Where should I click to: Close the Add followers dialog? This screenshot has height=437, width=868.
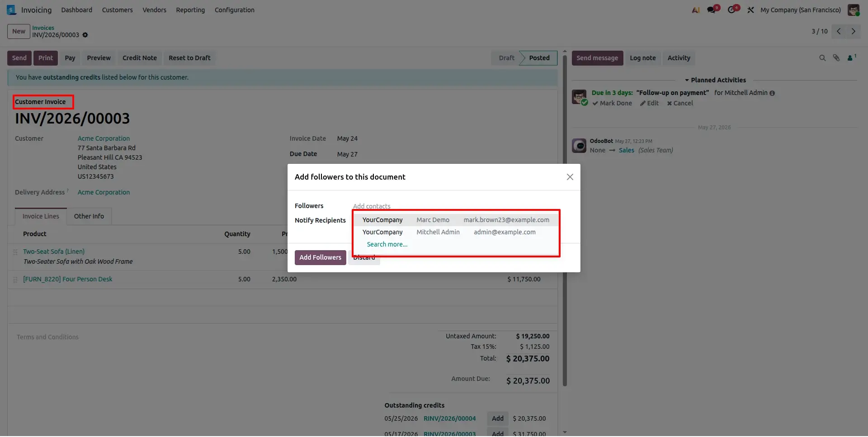(x=570, y=177)
